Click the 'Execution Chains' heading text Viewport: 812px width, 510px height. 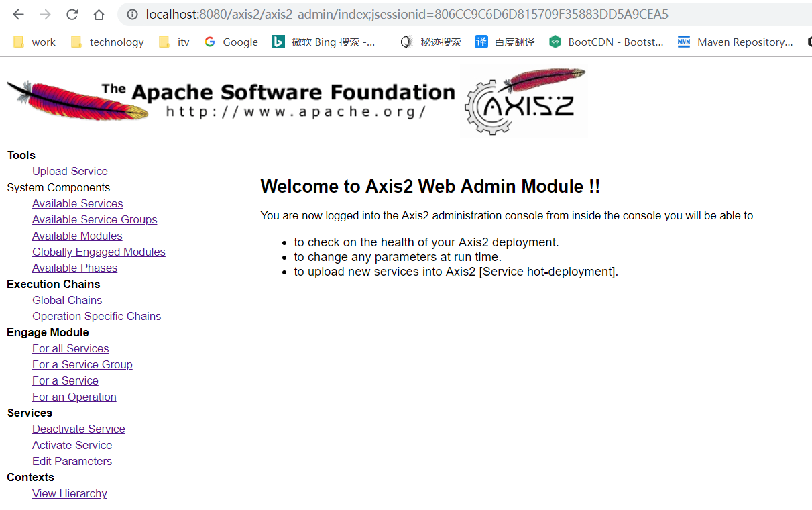pos(54,284)
